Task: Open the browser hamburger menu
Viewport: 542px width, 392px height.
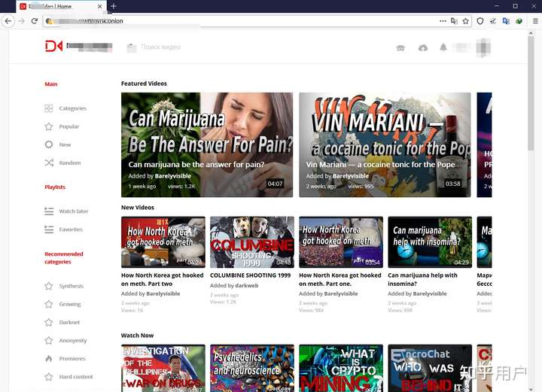Action: 535,21
